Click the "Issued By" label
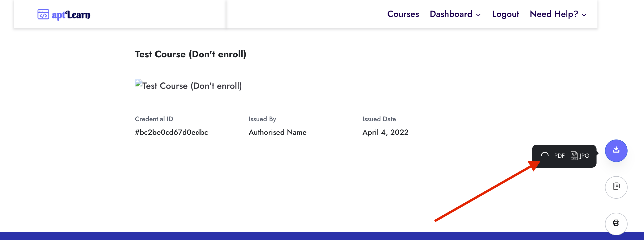Viewport: 644px width, 240px height. pos(262,119)
